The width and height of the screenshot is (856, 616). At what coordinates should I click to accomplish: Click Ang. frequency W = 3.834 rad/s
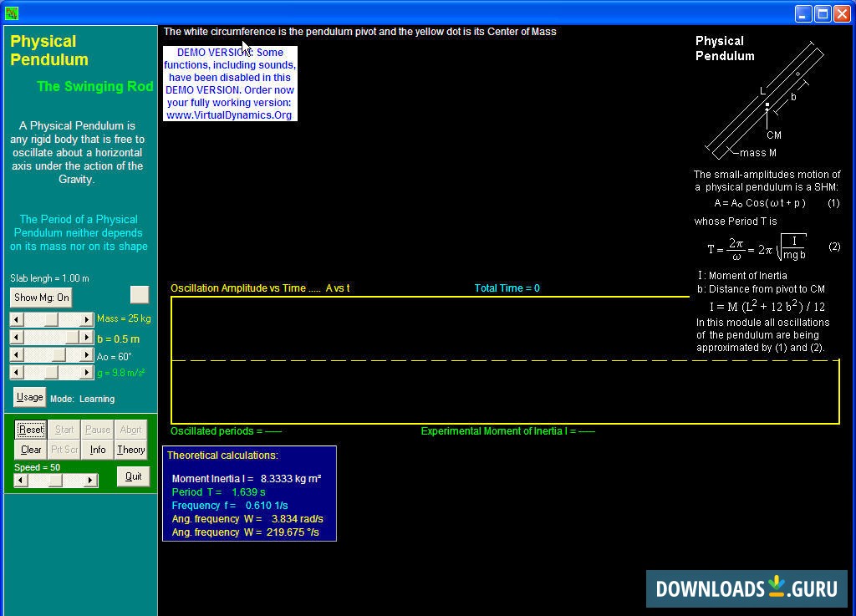(247, 519)
